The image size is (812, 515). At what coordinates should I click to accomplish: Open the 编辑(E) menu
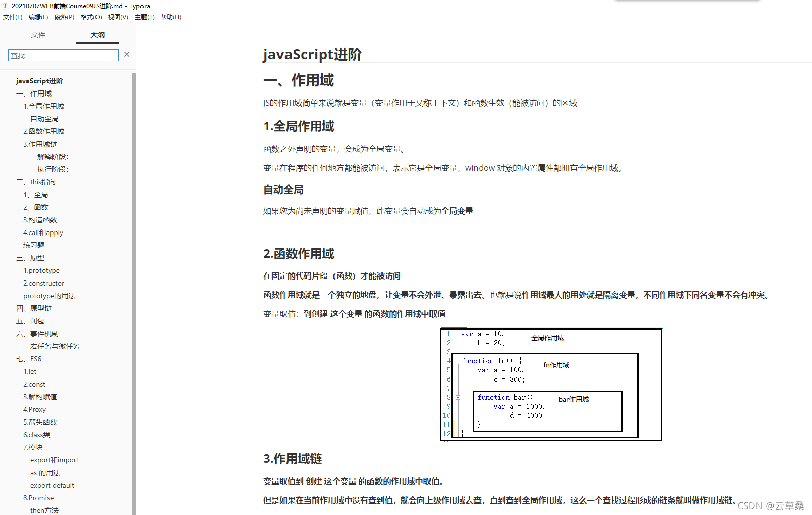[x=38, y=17]
